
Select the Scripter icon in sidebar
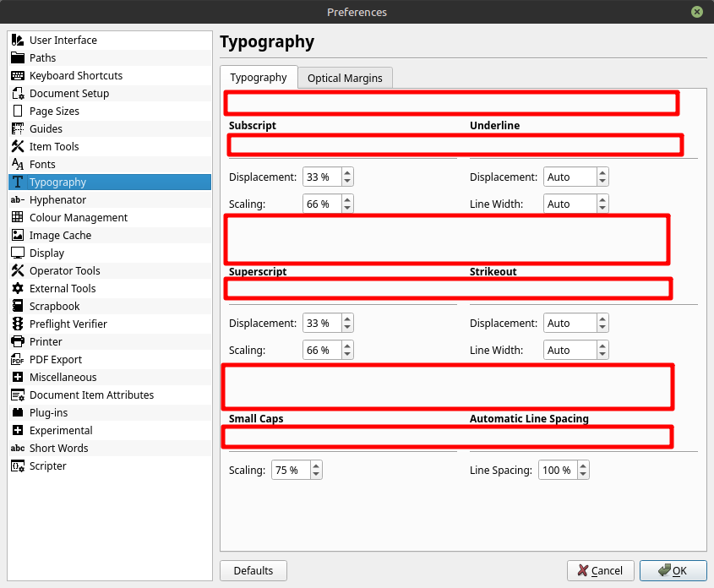click(x=18, y=466)
